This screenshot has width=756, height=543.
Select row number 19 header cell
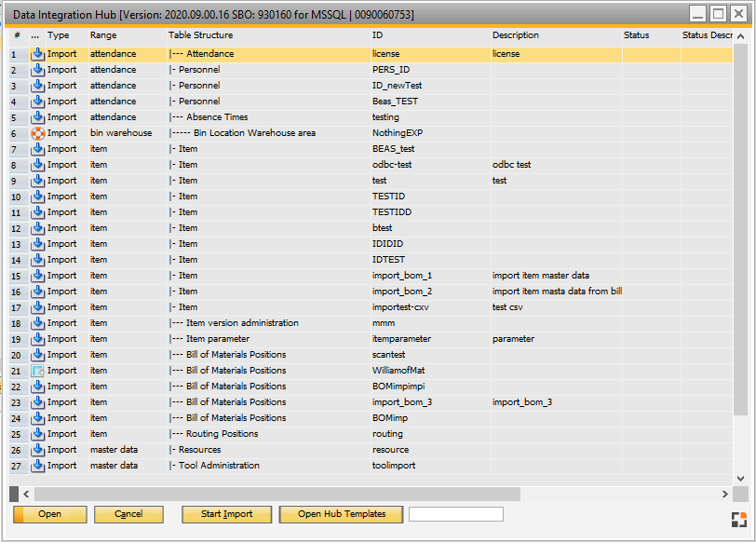point(16,339)
